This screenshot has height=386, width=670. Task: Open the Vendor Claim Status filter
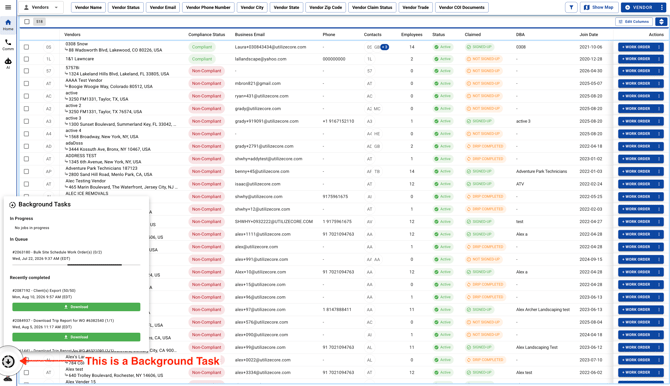pos(372,7)
